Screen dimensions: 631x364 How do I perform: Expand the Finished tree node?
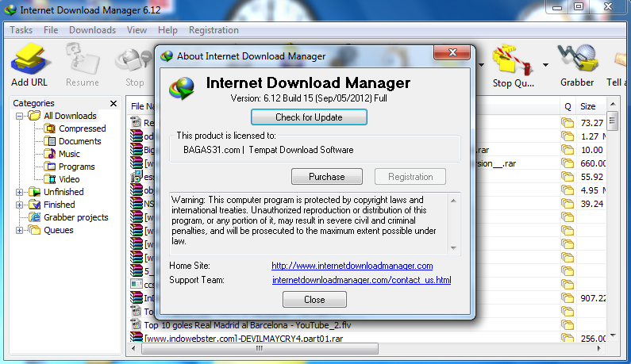tap(19, 205)
